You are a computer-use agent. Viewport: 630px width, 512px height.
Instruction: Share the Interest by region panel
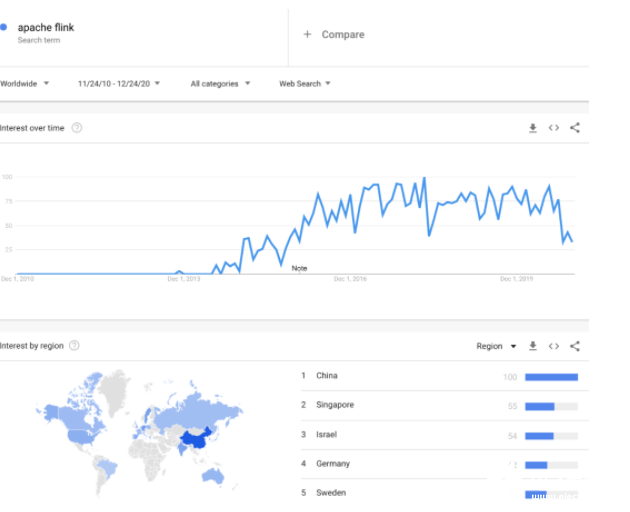point(575,346)
